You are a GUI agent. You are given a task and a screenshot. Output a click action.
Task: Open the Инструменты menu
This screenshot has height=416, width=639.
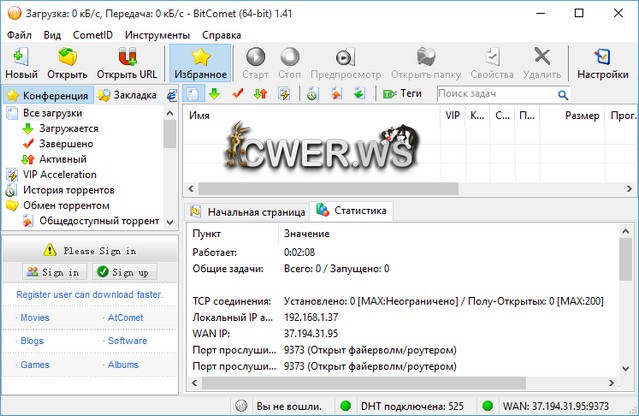tap(157, 35)
